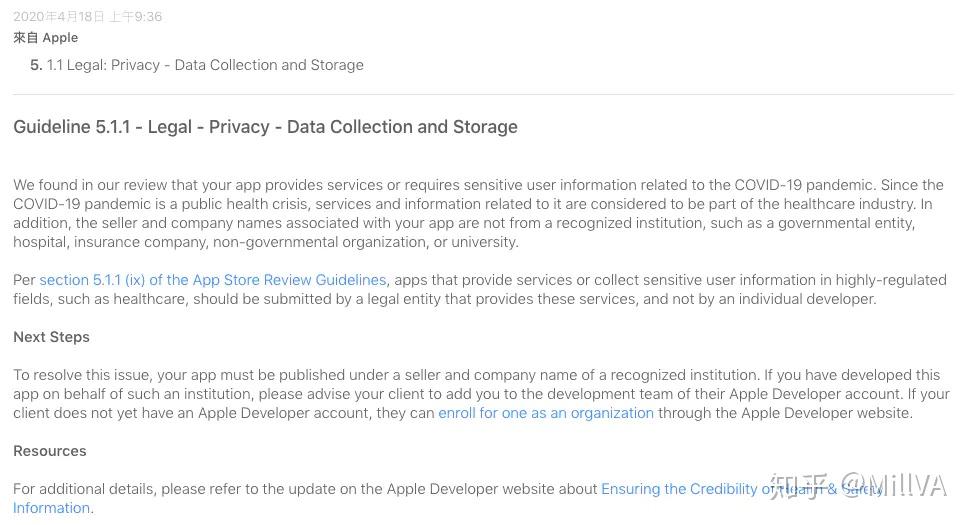
Task: Click the word "Per" before the guidelines link
Action: (x=24, y=280)
